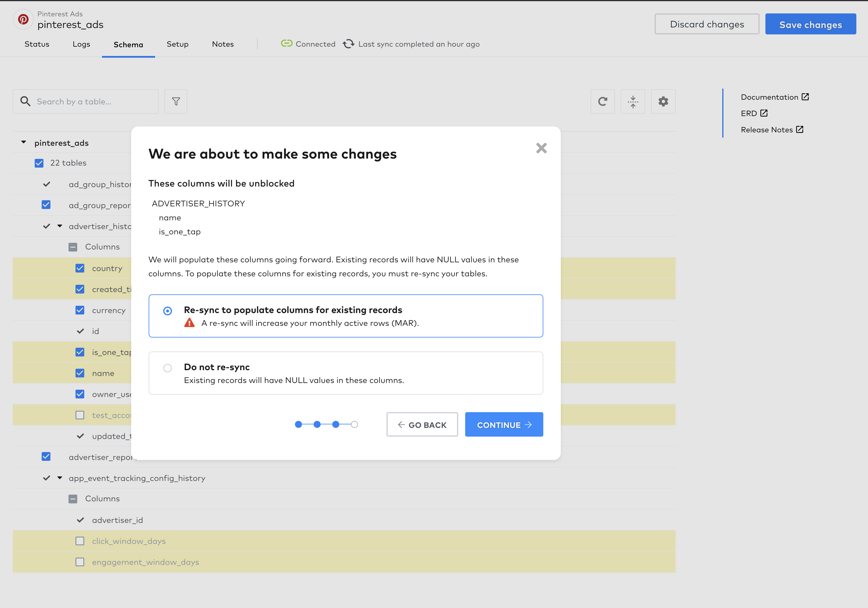Image resolution: width=868 pixels, height=608 pixels.
Task: Click checkmark beside id column
Action: (80, 331)
